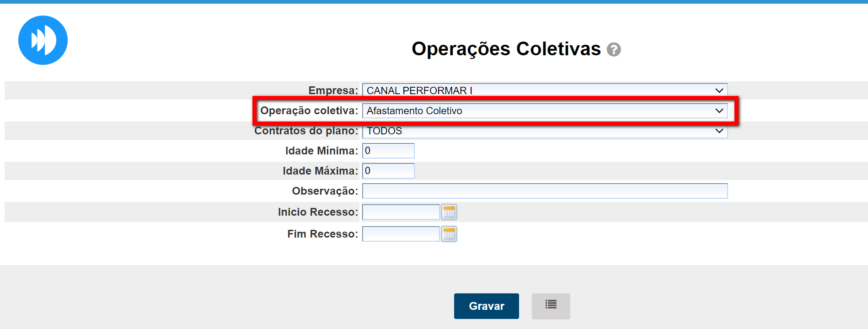Open the Operação coletiva dropdown
Screen dimensions: 868x329
point(544,111)
